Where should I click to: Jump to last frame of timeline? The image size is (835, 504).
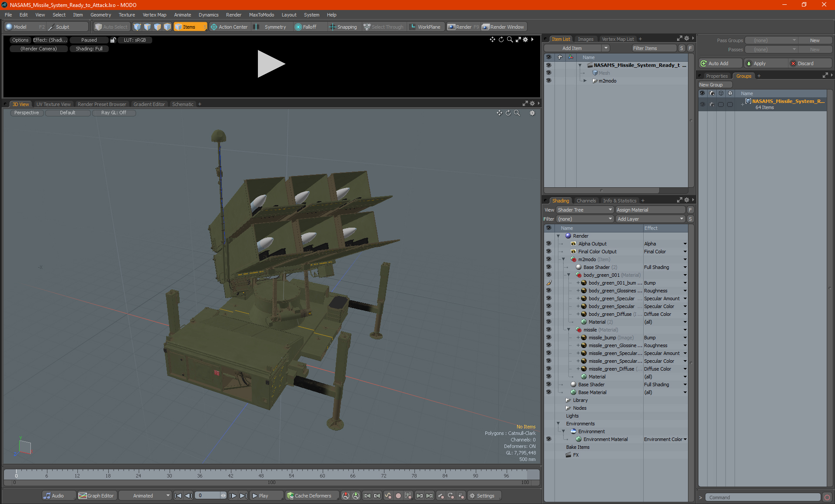click(x=244, y=496)
